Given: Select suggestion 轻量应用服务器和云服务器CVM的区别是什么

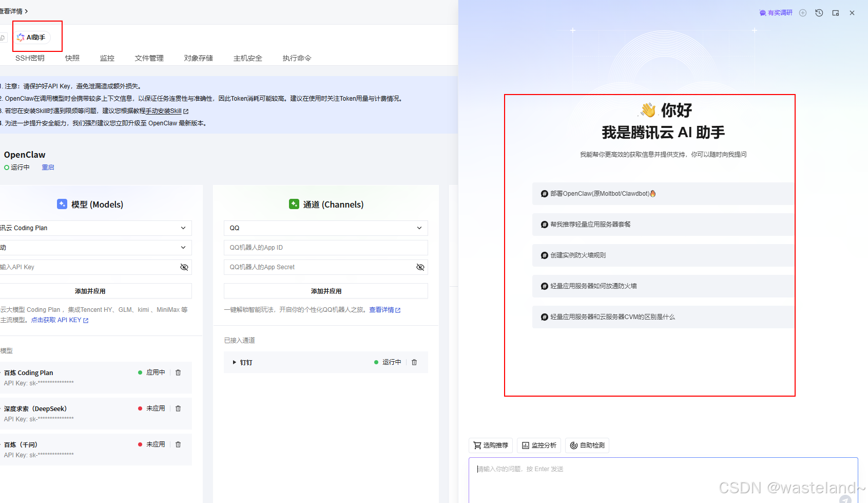Looking at the screenshot, I should pyautogui.click(x=663, y=317).
